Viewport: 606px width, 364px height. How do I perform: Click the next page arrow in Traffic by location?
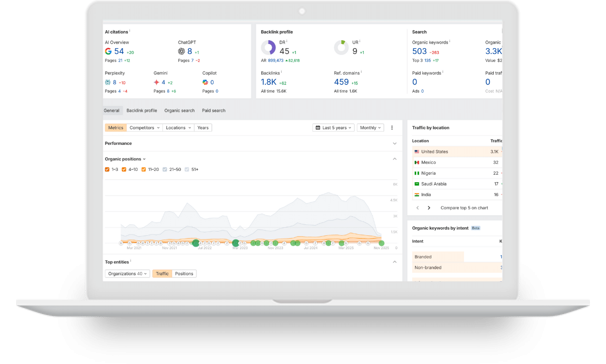[x=428, y=207]
